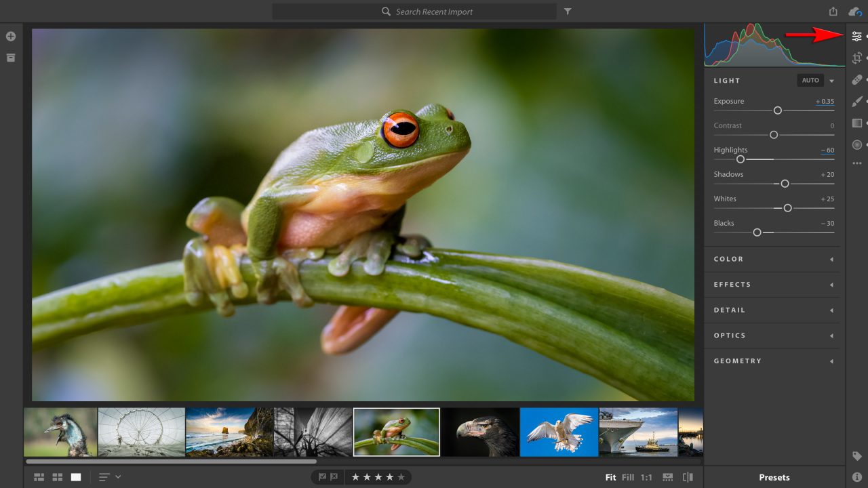Expand the Color panel

[772, 259]
